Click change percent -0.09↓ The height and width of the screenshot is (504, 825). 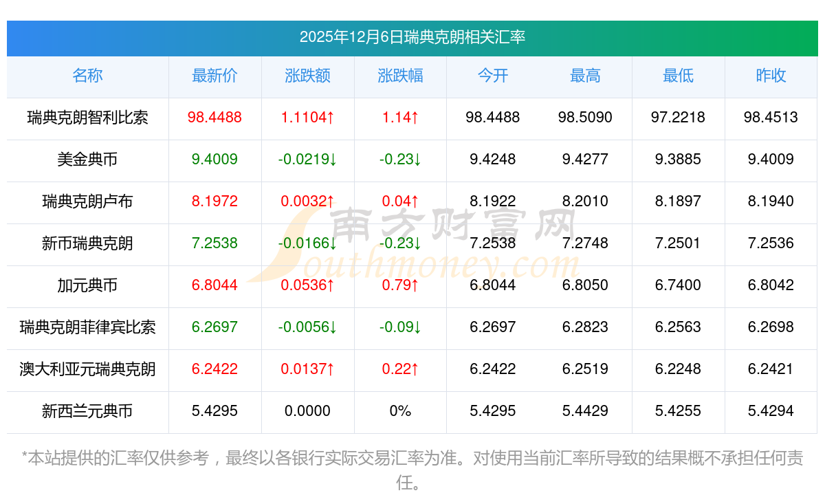click(400, 327)
